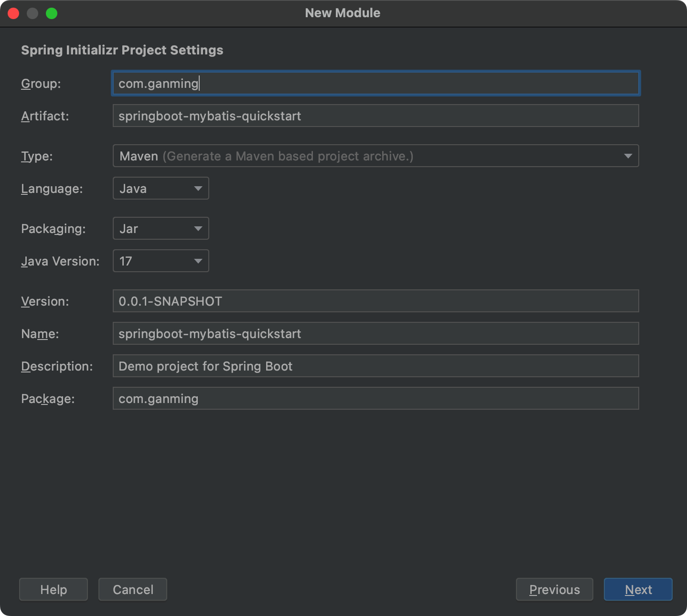Image resolution: width=687 pixels, height=616 pixels.
Task: Click the Description label
Action: tap(57, 367)
